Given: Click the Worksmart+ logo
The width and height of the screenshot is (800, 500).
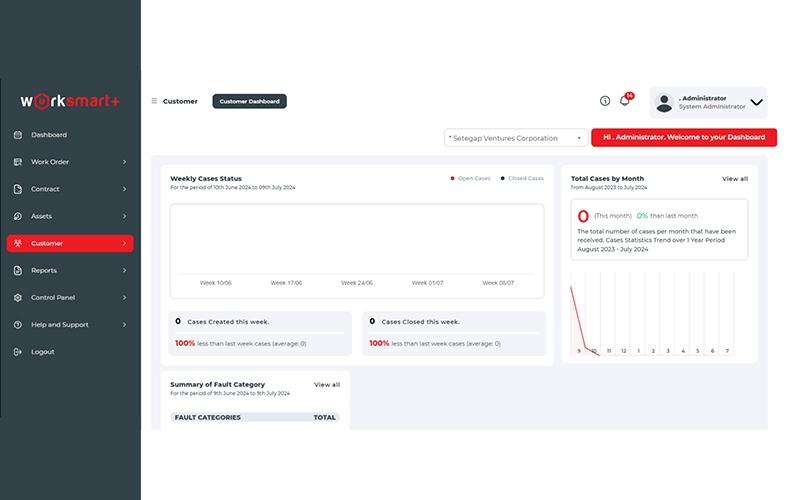Looking at the screenshot, I should coord(70,101).
